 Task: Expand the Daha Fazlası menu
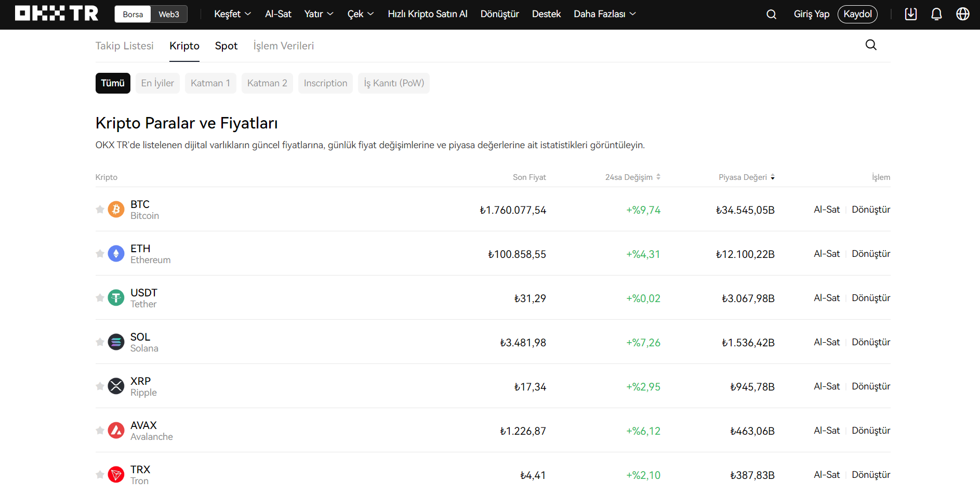click(604, 14)
